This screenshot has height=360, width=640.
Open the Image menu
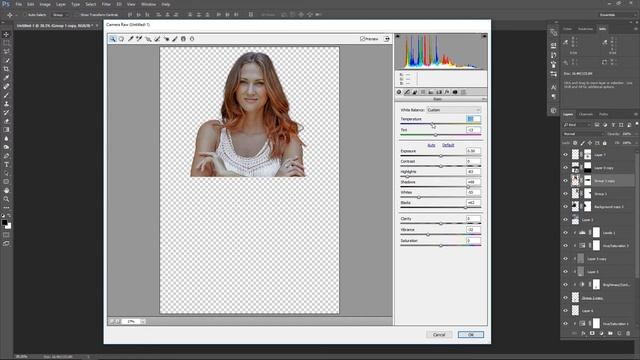pos(45,4)
